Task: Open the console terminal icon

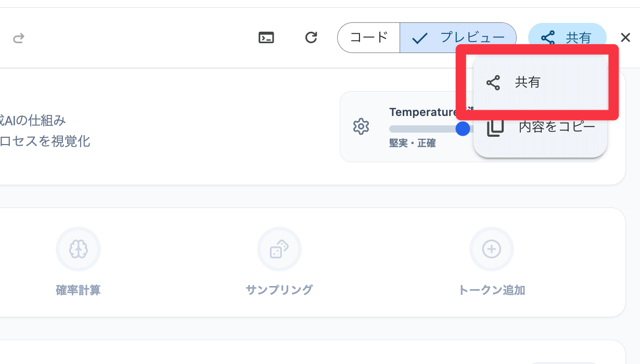Action: 266,37
